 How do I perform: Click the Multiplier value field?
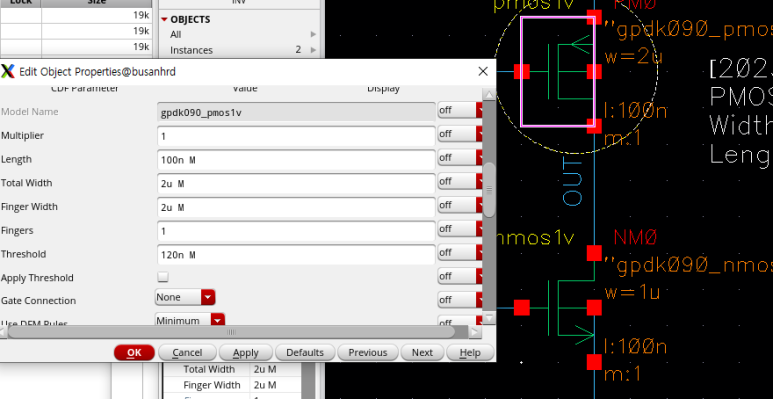click(x=296, y=136)
